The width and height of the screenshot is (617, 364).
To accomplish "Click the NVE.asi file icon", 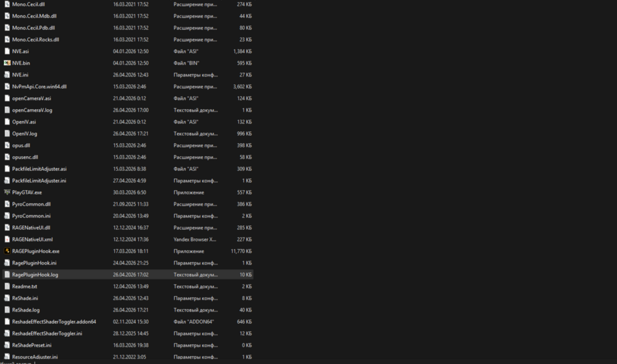I will click(x=7, y=51).
